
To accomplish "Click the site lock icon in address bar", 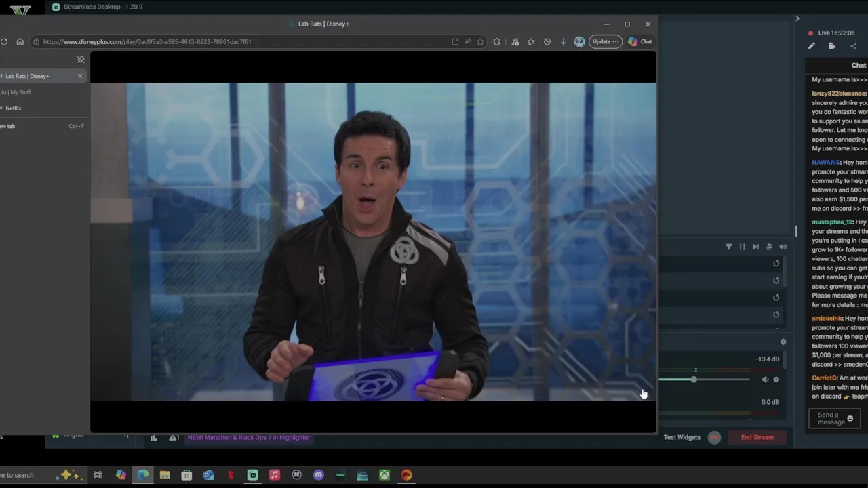I will tap(36, 41).
